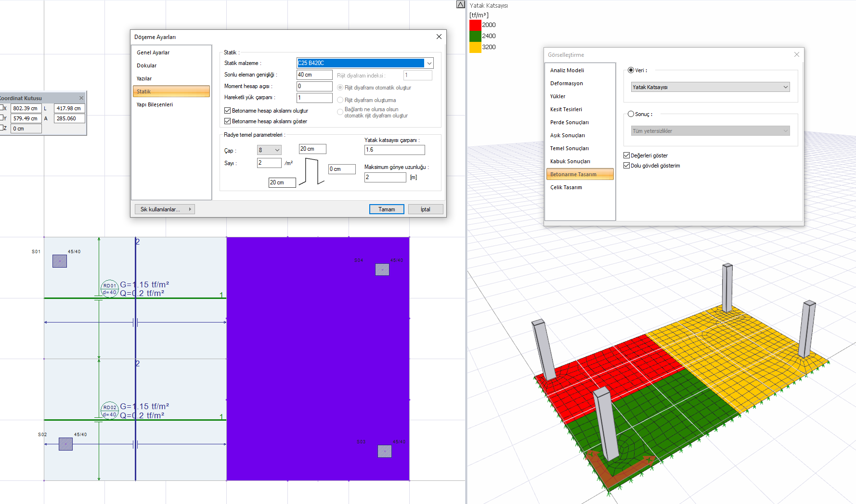Edit the Hareketli yük çarpanı field
Image resolution: width=856 pixels, height=504 pixels.
tap(314, 98)
